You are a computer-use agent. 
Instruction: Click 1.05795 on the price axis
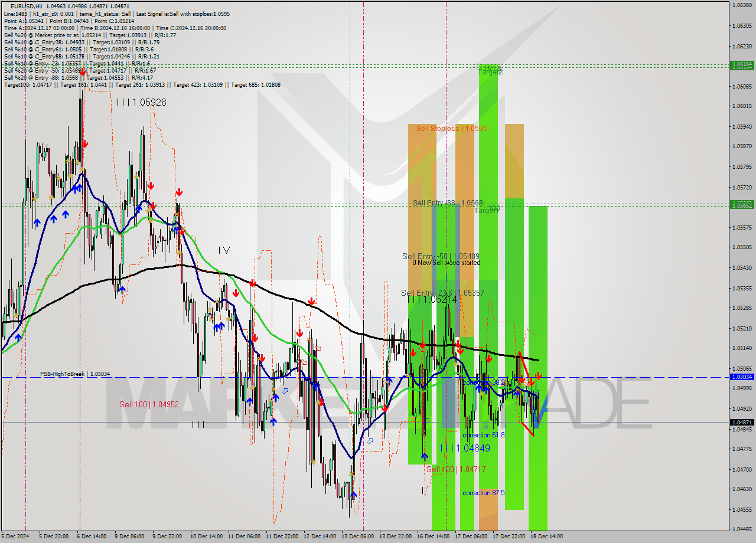pos(742,167)
